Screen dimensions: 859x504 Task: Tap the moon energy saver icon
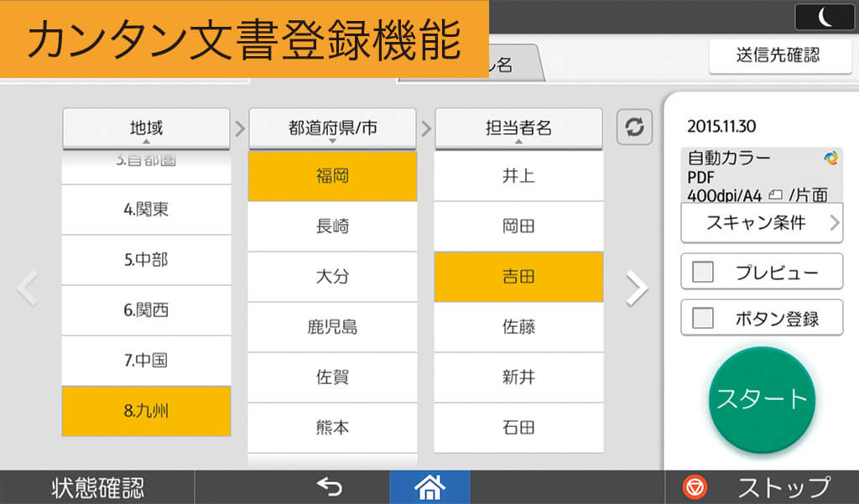(825, 17)
